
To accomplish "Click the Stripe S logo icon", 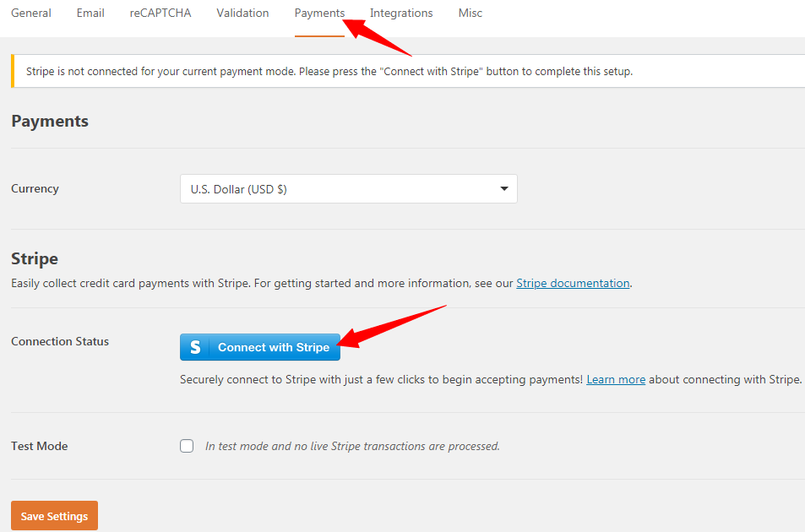I will pos(195,347).
